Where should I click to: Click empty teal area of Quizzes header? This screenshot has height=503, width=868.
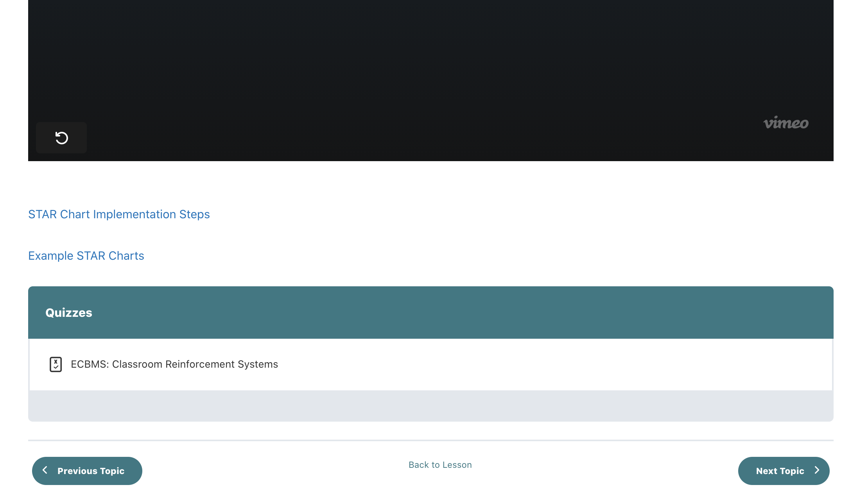coord(469,313)
